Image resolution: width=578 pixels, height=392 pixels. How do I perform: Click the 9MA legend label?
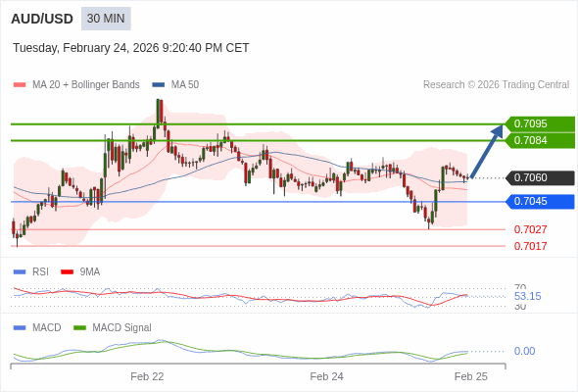(90, 272)
